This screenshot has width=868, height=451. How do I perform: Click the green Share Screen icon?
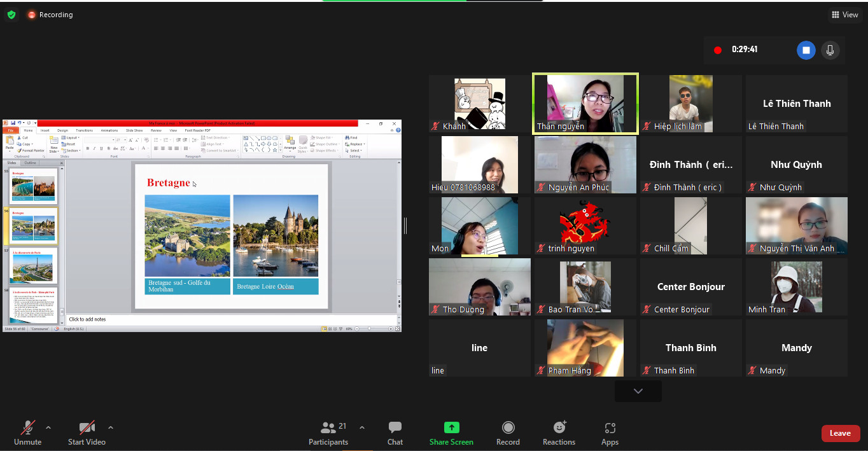click(x=451, y=427)
